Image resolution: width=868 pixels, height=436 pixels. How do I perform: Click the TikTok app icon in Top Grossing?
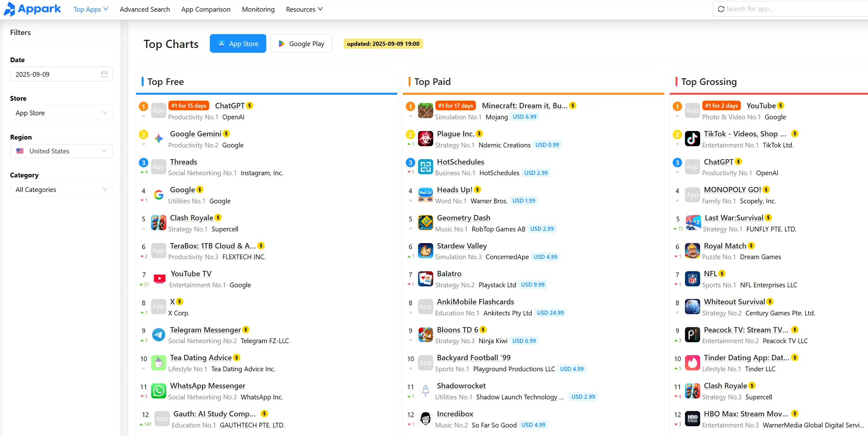(692, 138)
